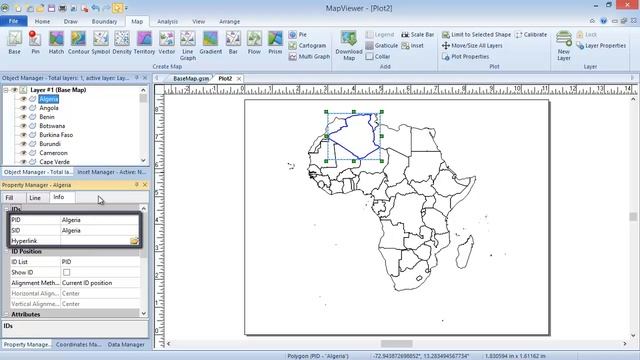Create a Symbol map
This screenshot has width=640, height=360.
100,42
